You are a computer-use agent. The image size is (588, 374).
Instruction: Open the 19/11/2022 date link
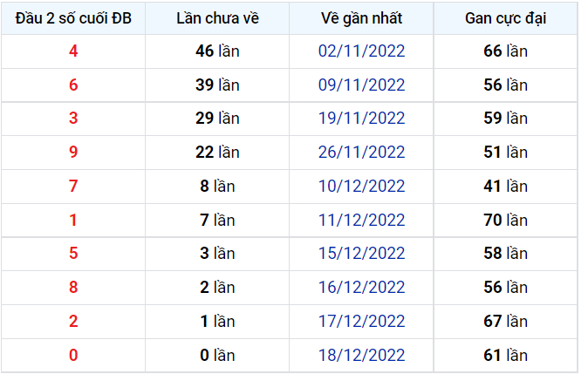click(x=361, y=119)
